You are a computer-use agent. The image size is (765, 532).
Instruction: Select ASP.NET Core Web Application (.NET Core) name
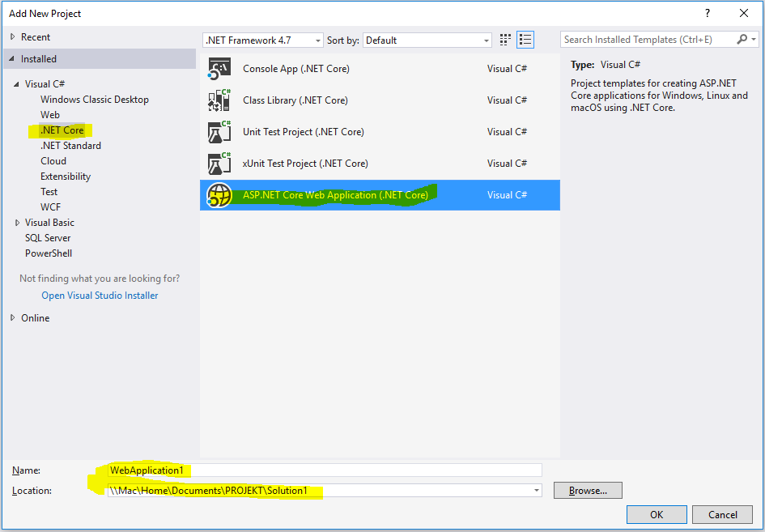tap(335, 195)
